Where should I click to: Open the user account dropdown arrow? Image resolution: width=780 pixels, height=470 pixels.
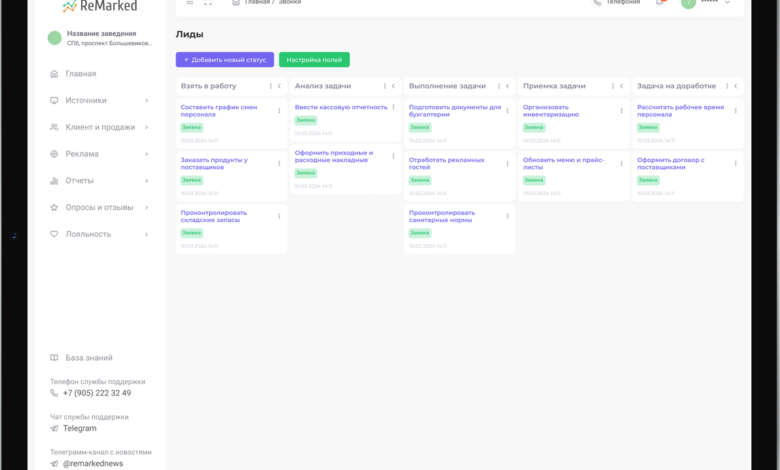click(727, 3)
